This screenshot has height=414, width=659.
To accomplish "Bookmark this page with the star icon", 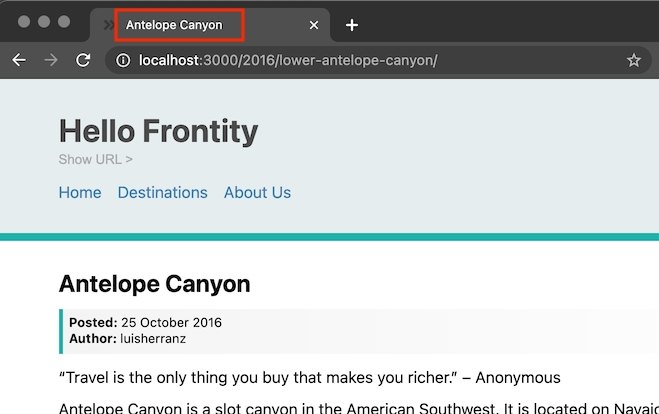I will 633,61.
